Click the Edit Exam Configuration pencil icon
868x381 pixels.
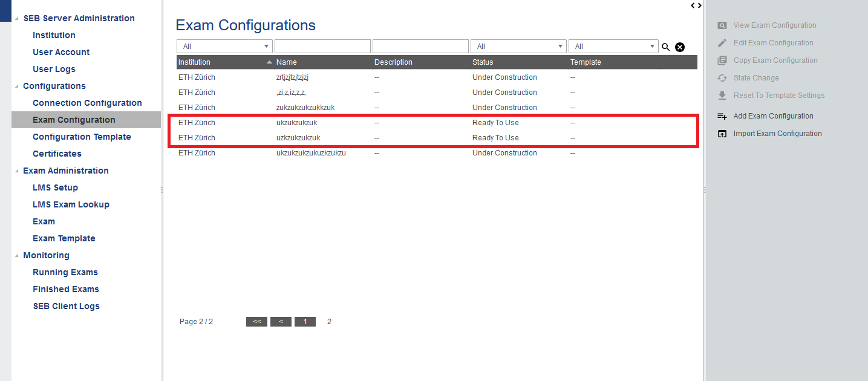pyautogui.click(x=722, y=43)
